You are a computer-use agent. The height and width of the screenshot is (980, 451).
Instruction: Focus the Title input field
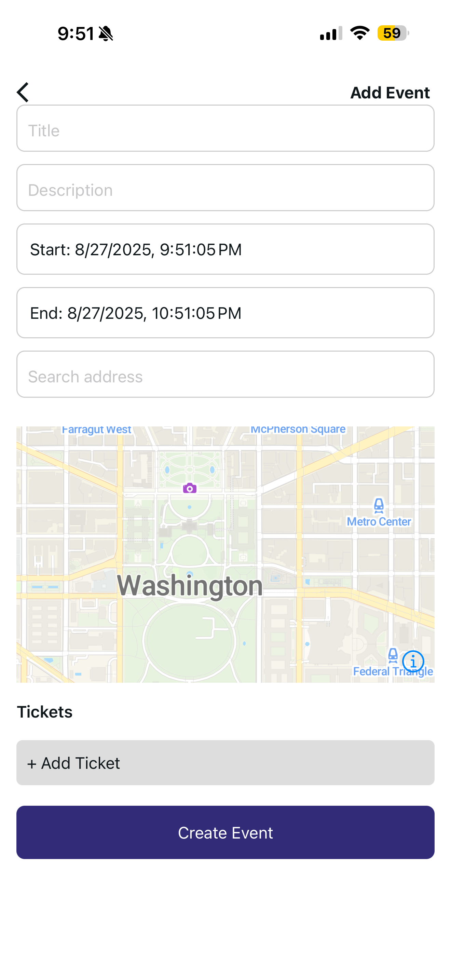coord(225,128)
